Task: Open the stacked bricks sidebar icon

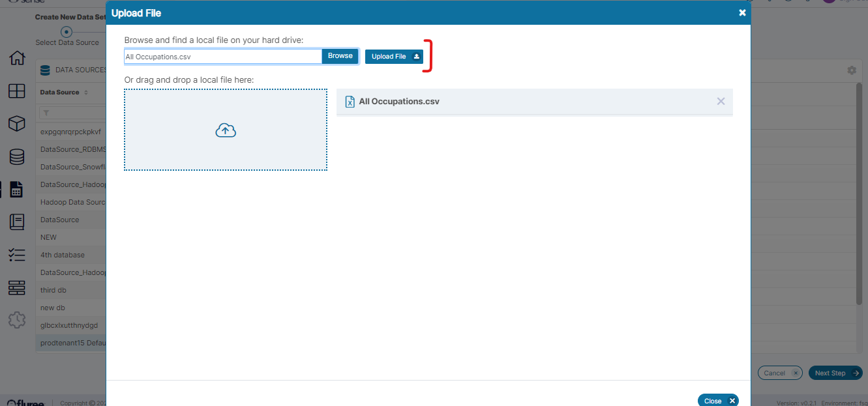Action: 17,287
